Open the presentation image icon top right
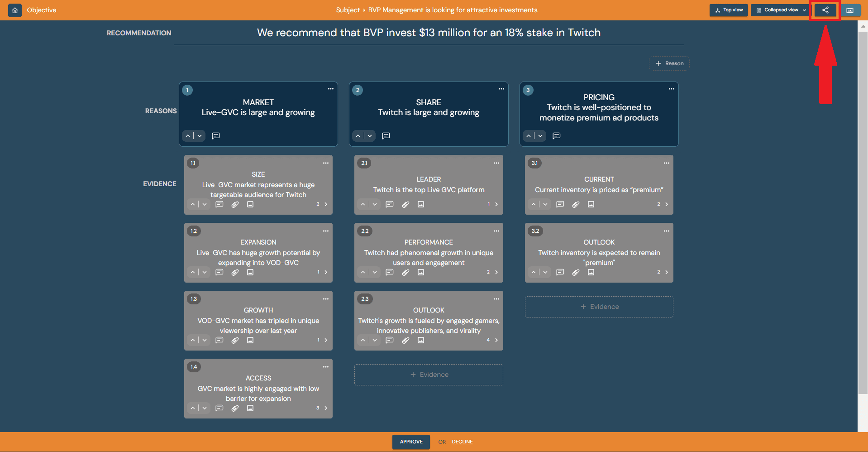The image size is (868, 452). pos(850,10)
